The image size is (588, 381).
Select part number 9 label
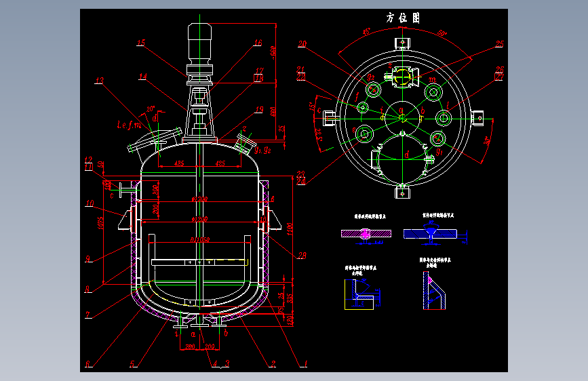click(x=87, y=259)
